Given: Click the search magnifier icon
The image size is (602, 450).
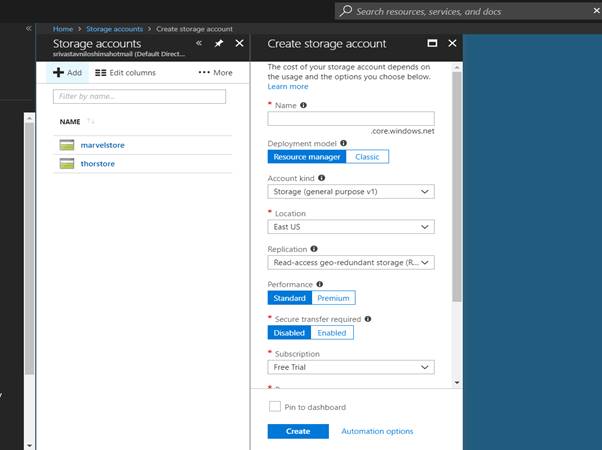Looking at the screenshot, I should 346,11.
